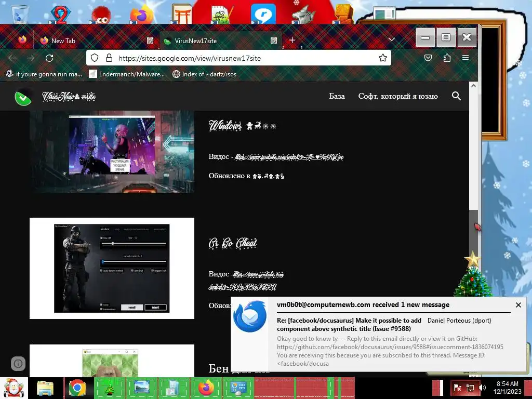View site security lock info
The height and width of the screenshot is (399, 532).
(x=109, y=58)
